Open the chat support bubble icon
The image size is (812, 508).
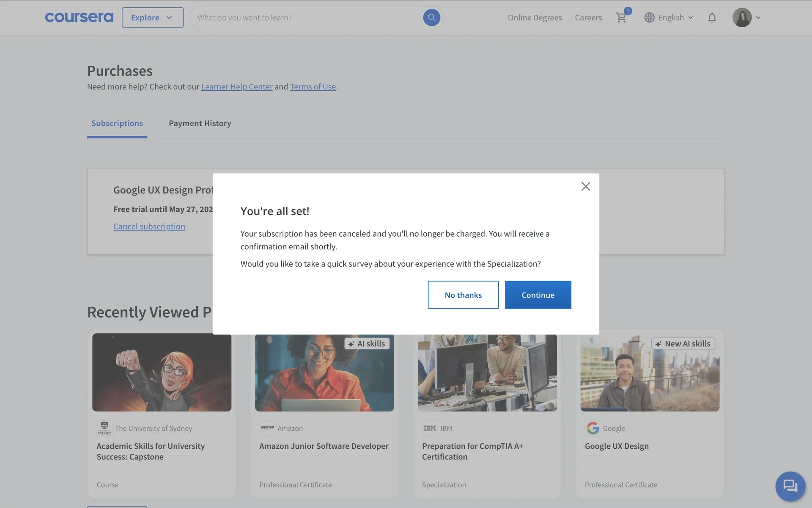(790, 486)
